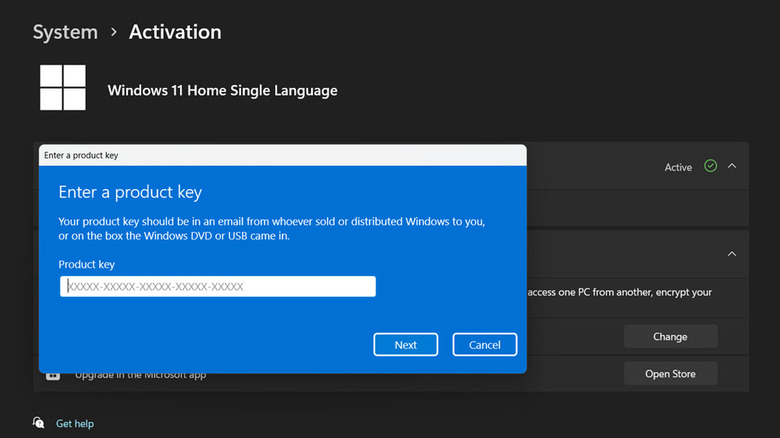
Task: Go back to System in breadcrumb
Action: pyautogui.click(x=65, y=32)
